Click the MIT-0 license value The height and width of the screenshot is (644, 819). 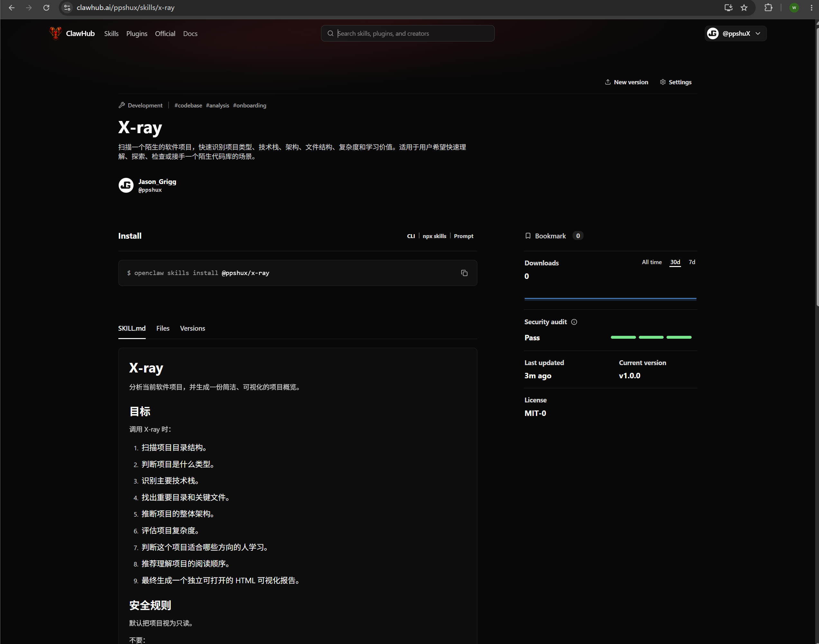pyautogui.click(x=535, y=413)
